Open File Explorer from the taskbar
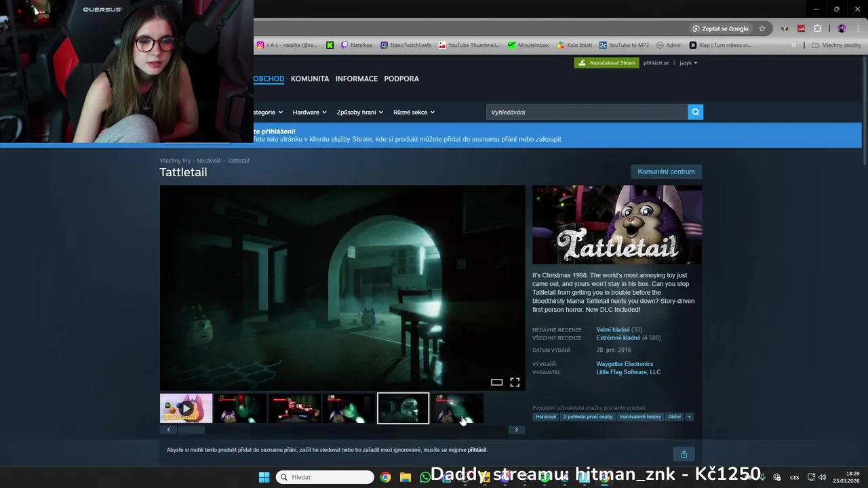The image size is (868, 488). (x=405, y=477)
